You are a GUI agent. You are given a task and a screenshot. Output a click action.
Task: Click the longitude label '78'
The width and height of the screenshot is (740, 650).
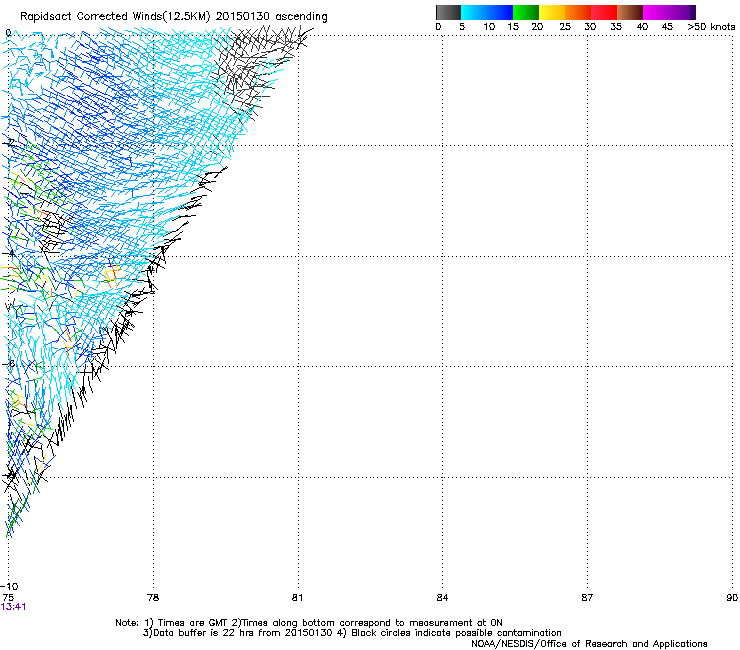[x=153, y=598]
